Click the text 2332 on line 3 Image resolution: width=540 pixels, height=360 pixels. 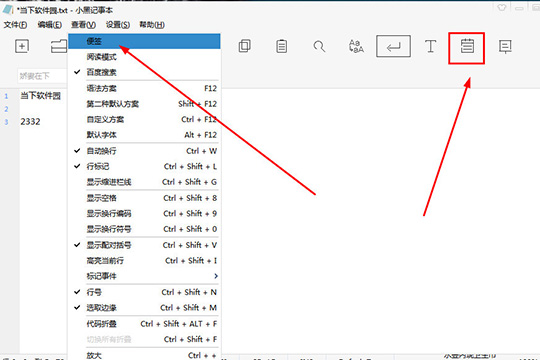tap(30, 122)
